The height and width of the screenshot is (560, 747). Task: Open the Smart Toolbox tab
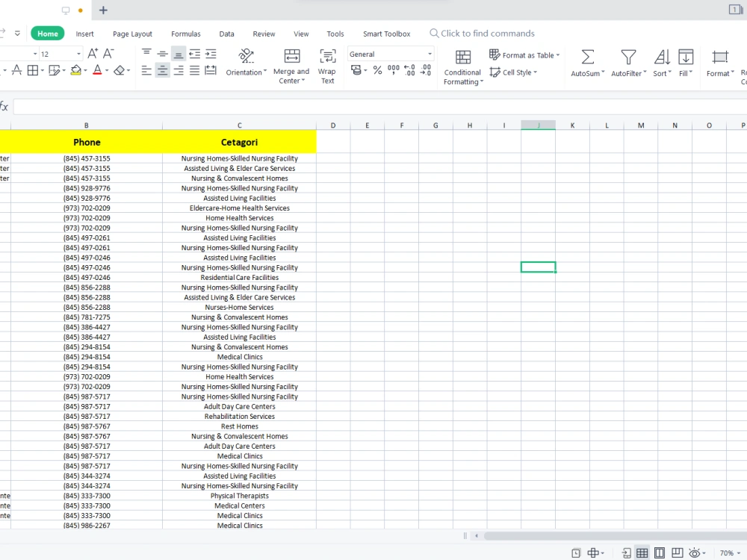[x=387, y=34]
